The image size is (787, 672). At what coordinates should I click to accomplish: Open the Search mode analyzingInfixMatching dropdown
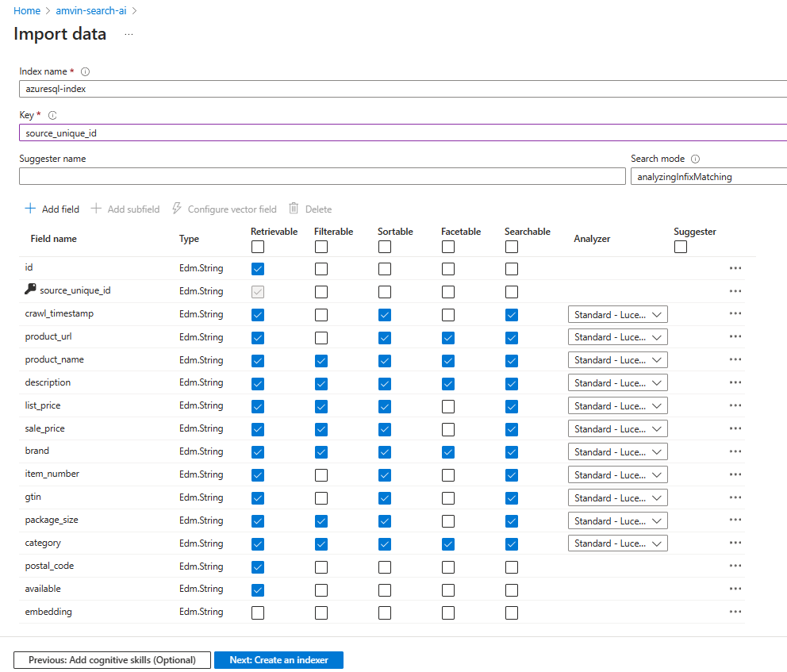[708, 177]
